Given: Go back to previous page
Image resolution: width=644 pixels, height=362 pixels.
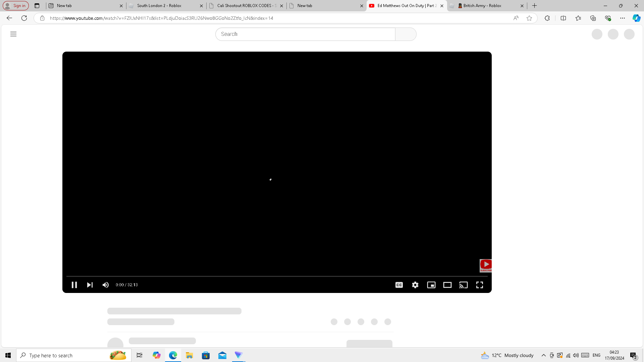Looking at the screenshot, I should [x=9, y=18].
